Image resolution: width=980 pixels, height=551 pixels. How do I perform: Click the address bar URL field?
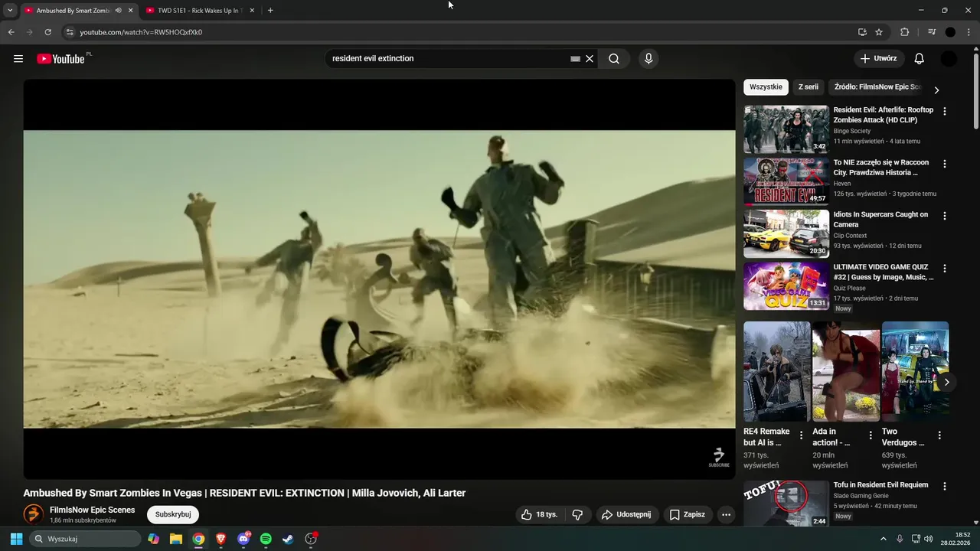tap(459, 32)
